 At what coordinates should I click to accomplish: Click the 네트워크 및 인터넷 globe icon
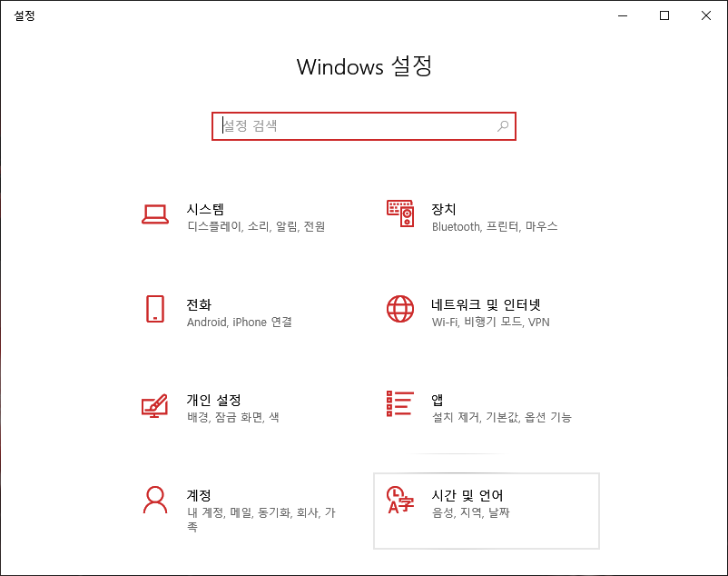[x=400, y=309]
